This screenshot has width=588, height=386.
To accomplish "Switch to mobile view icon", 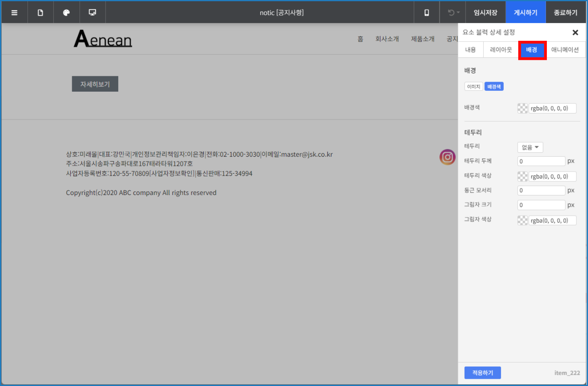I will point(427,13).
